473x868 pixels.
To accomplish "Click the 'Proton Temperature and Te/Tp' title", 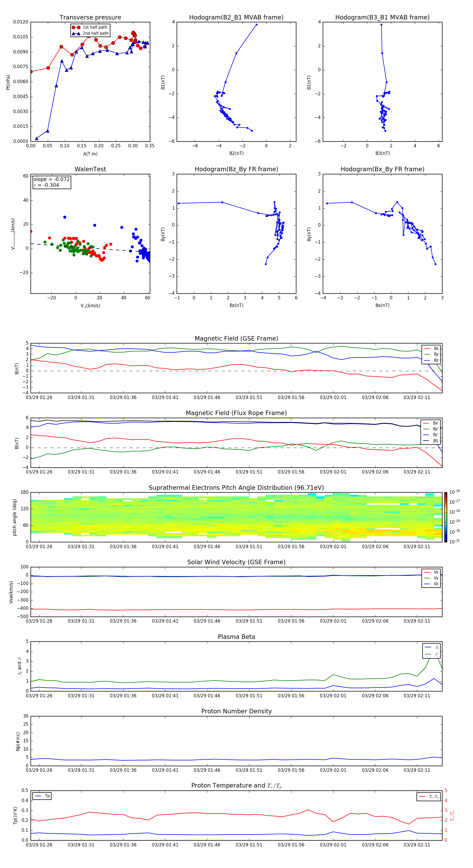I will (236, 786).
